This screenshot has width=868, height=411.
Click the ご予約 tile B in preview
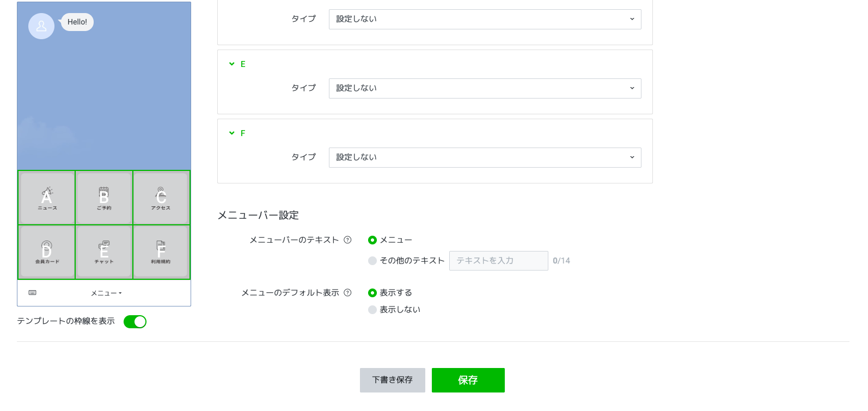(104, 198)
